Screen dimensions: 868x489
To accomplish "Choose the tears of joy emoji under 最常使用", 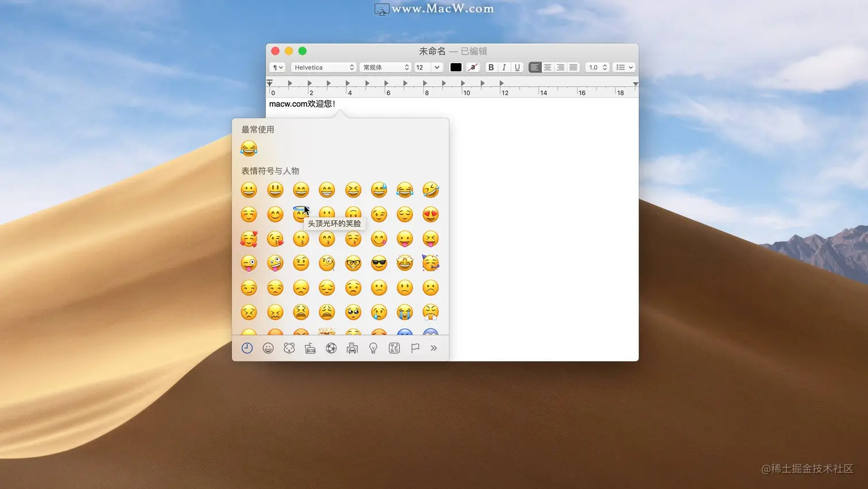I will point(249,149).
